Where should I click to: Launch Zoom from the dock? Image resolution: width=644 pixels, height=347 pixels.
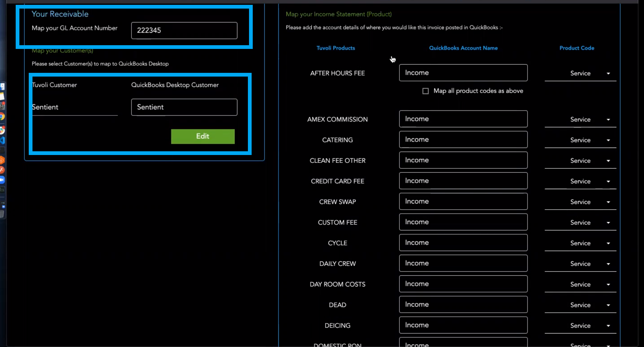[x=2, y=180]
